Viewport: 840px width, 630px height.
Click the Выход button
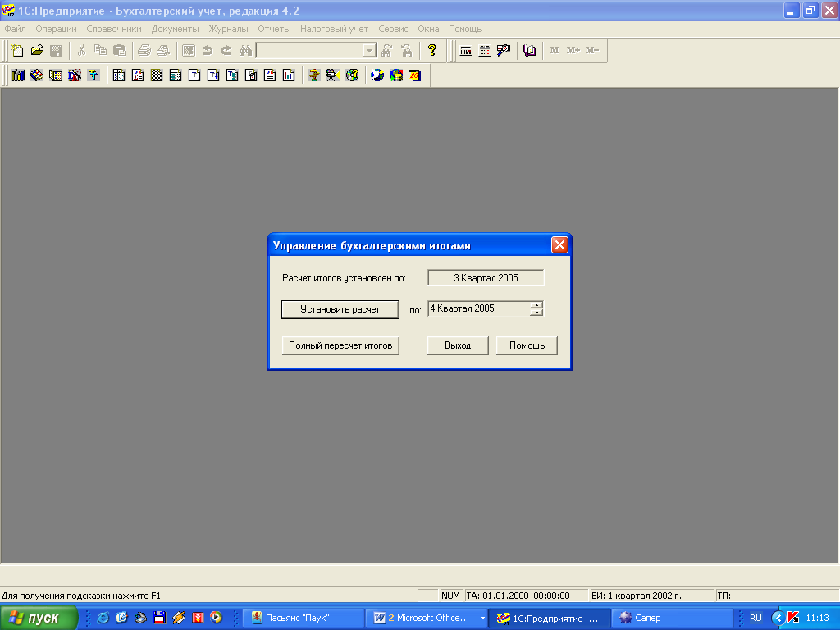(x=458, y=345)
